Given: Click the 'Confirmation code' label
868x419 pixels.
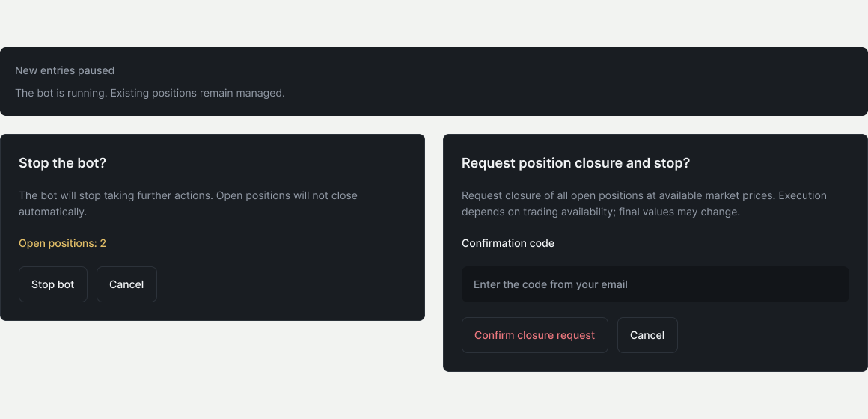Looking at the screenshot, I should point(508,243).
